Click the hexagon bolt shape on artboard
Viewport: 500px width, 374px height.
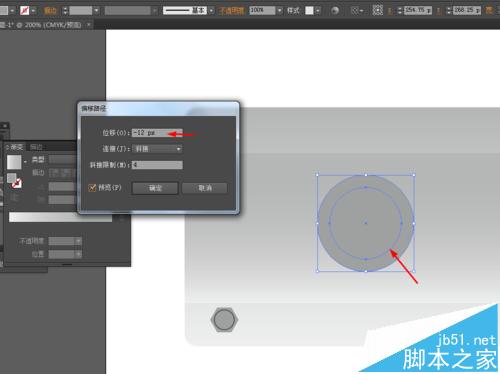pos(224,320)
